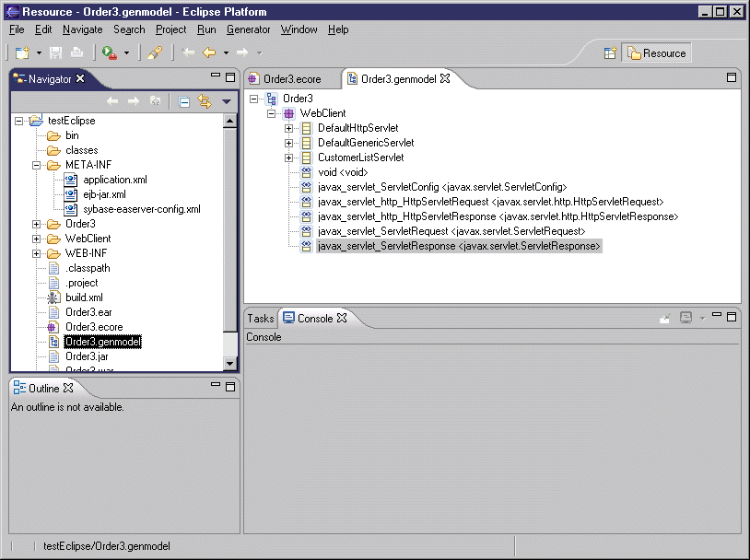Maximize the Navigator view panel
This screenshot has height=560, width=750.
pos(230,77)
